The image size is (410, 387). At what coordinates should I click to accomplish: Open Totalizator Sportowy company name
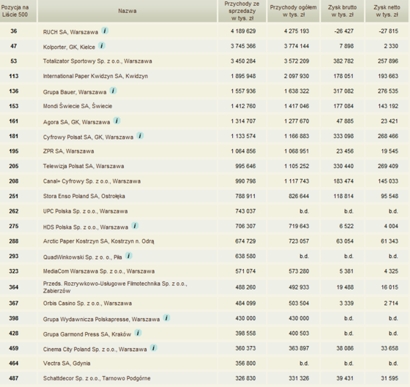[97, 61]
